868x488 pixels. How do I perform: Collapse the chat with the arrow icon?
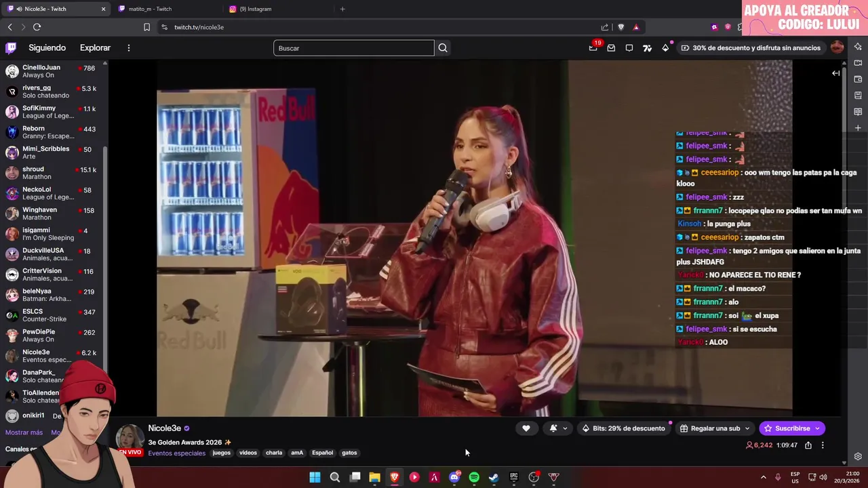tap(835, 73)
